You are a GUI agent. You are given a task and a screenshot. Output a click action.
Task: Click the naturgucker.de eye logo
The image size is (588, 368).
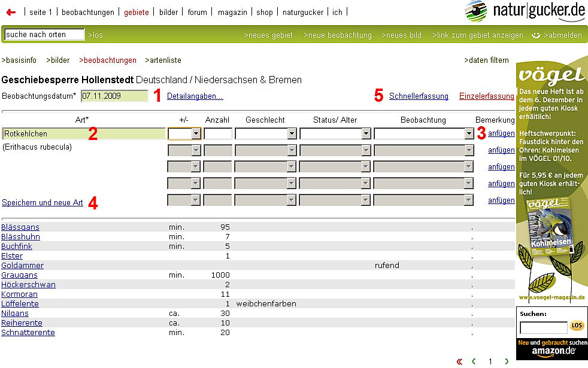click(x=477, y=11)
